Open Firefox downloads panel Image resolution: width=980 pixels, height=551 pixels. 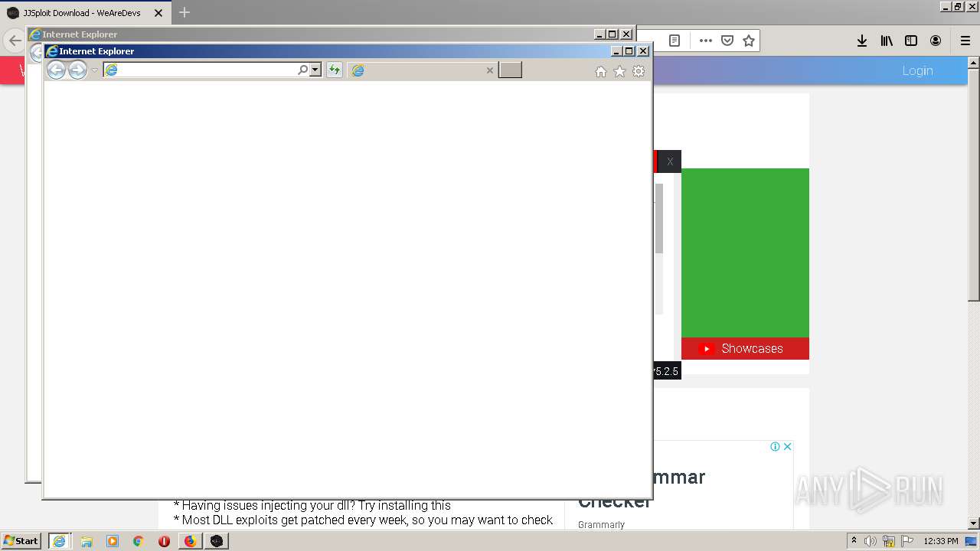tap(862, 41)
